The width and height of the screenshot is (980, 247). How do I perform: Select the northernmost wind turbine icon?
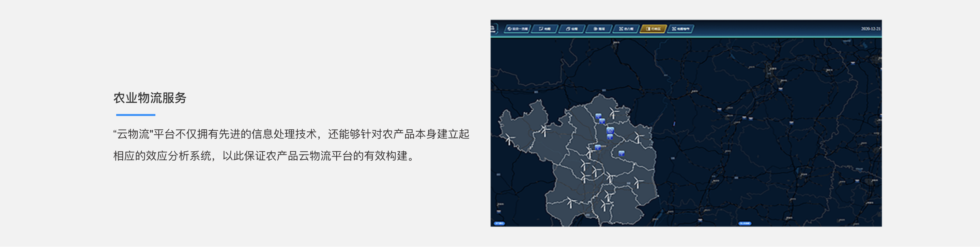613,113
